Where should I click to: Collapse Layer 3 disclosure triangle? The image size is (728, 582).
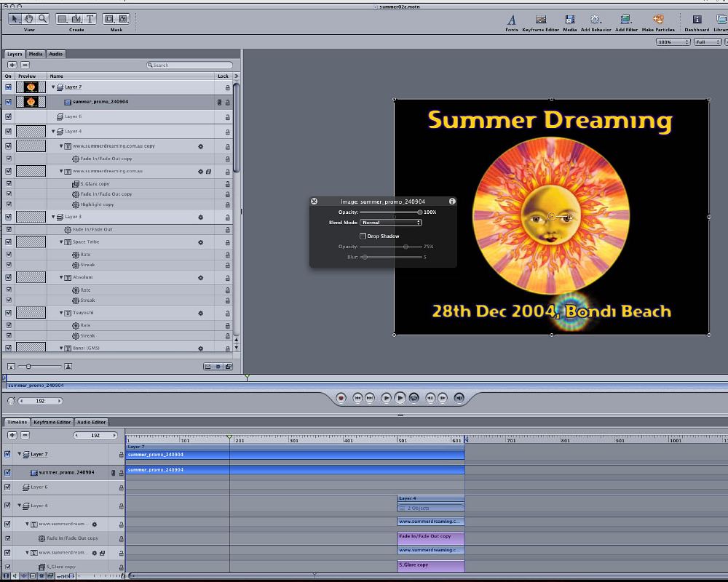(x=53, y=217)
